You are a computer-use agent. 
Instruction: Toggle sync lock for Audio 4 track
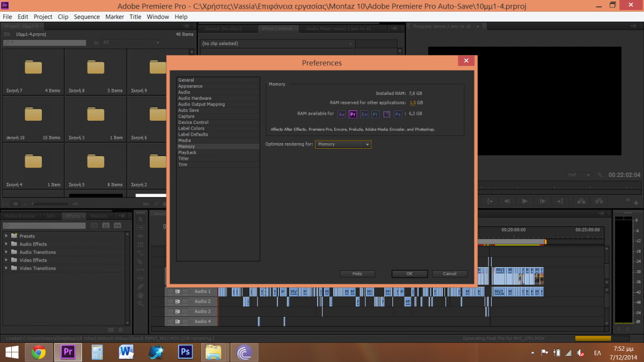tap(177, 322)
